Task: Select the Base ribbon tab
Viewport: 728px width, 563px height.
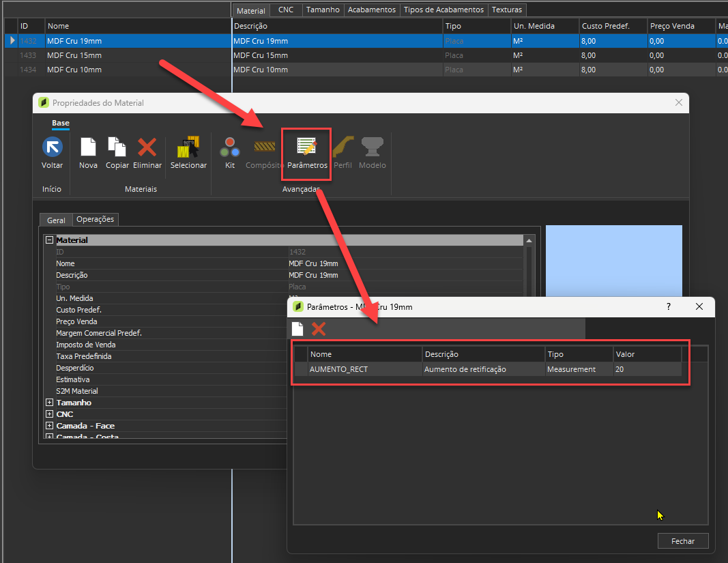Action: click(61, 123)
